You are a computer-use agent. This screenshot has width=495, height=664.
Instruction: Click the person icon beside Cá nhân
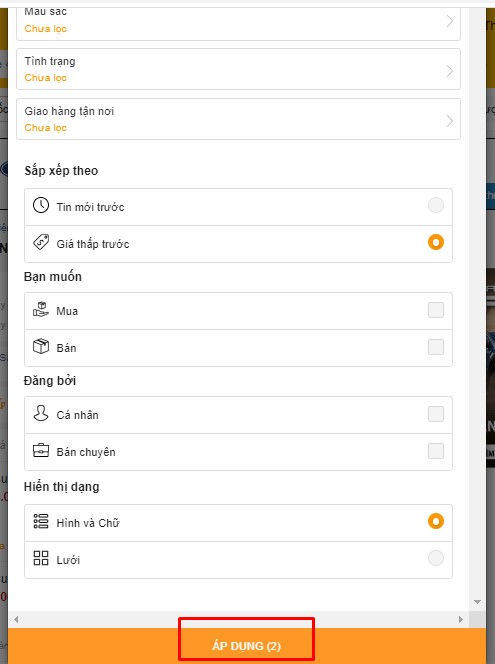coord(41,413)
